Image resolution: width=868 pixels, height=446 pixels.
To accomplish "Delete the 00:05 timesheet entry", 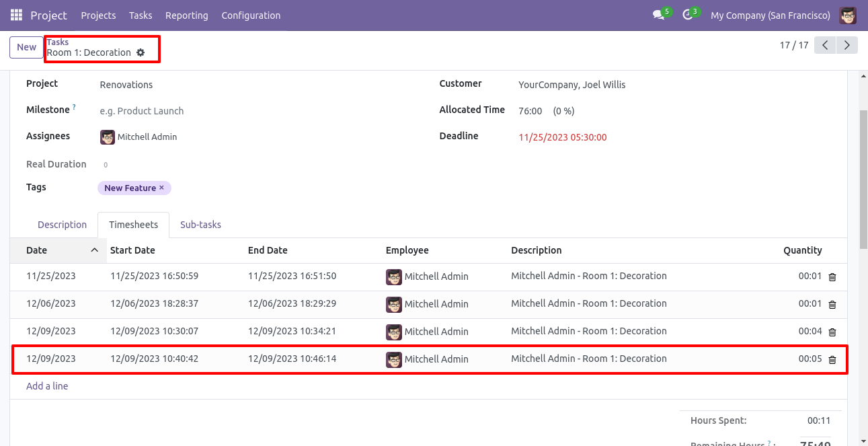I will point(832,360).
